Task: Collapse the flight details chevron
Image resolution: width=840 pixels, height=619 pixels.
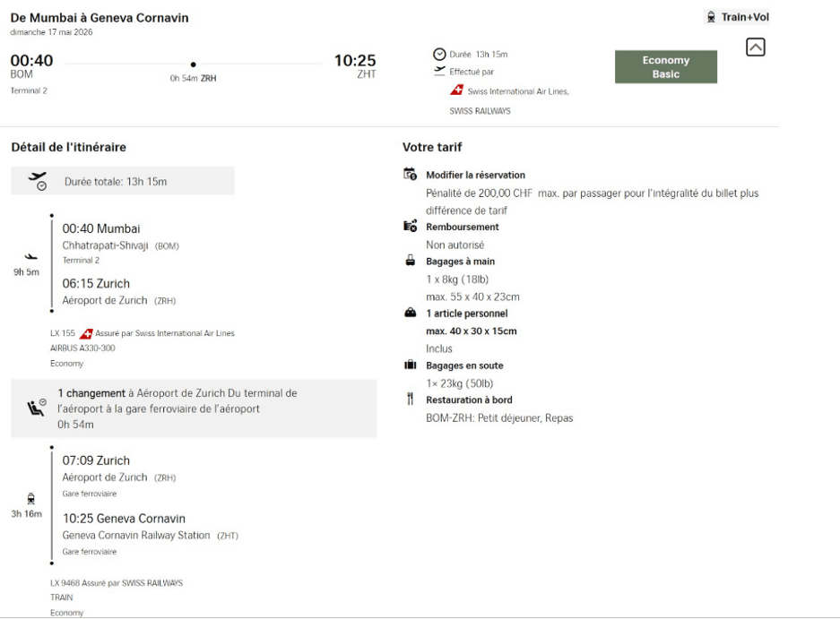Action: 756,48
